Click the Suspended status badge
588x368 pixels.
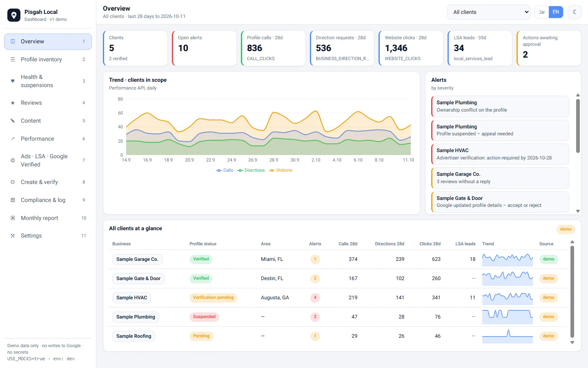204,317
